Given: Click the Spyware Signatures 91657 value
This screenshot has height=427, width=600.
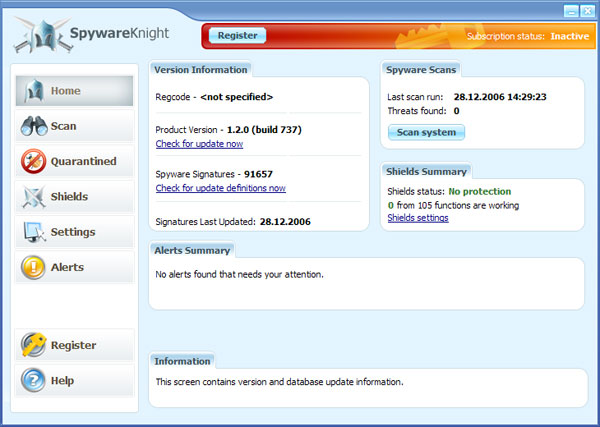Looking at the screenshot, I should (258, 174).
